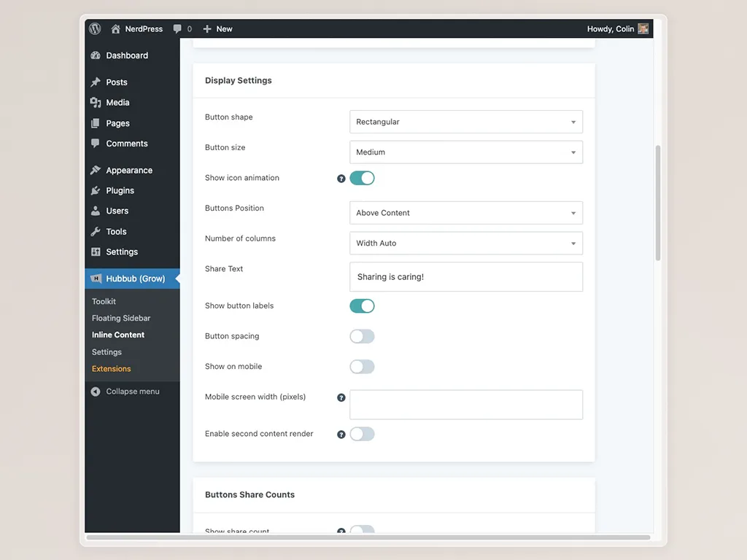Click the vertical page scrollbar thumb
This screenshot has width=747, height=560.
(658, 203)
